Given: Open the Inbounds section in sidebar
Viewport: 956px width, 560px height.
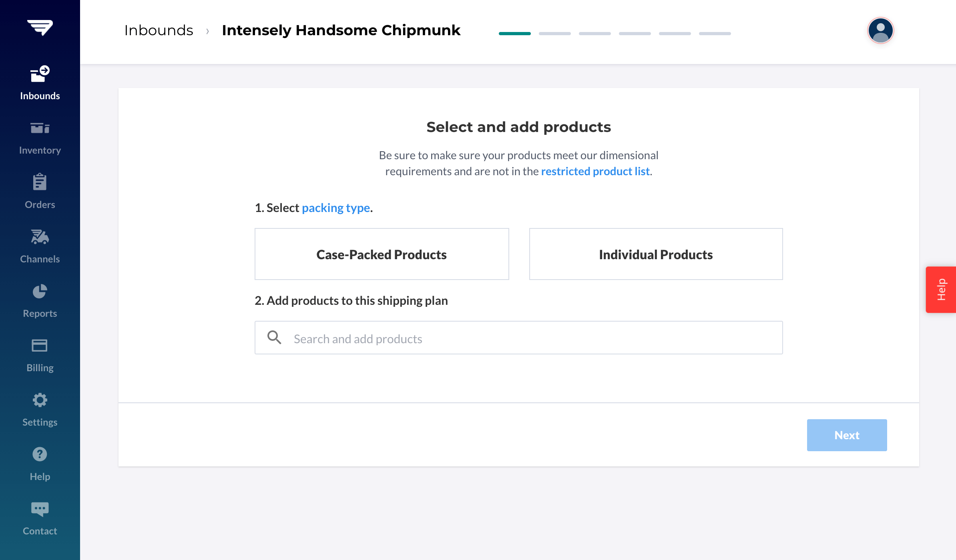Looking at the screenshot, I should (40, 82).
